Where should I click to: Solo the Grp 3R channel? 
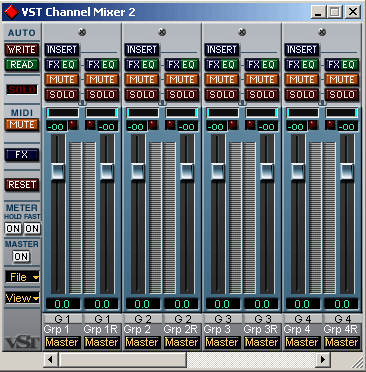click(x=262, y=95)
